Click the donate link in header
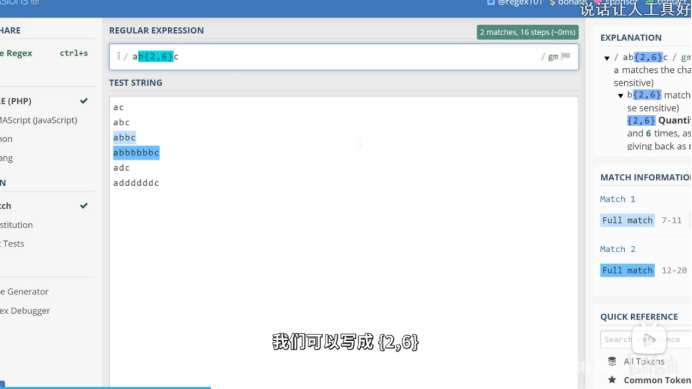This screenshot has width=692, height=389. 568,3
